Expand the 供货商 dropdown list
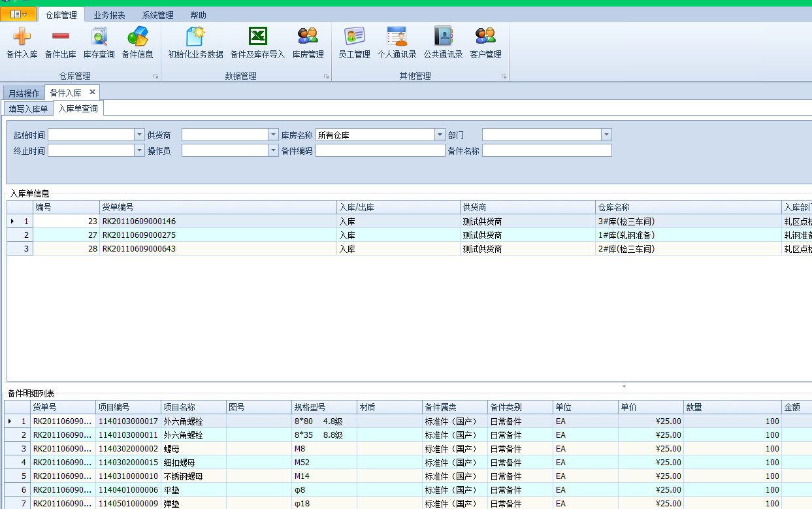 [273, 135]
